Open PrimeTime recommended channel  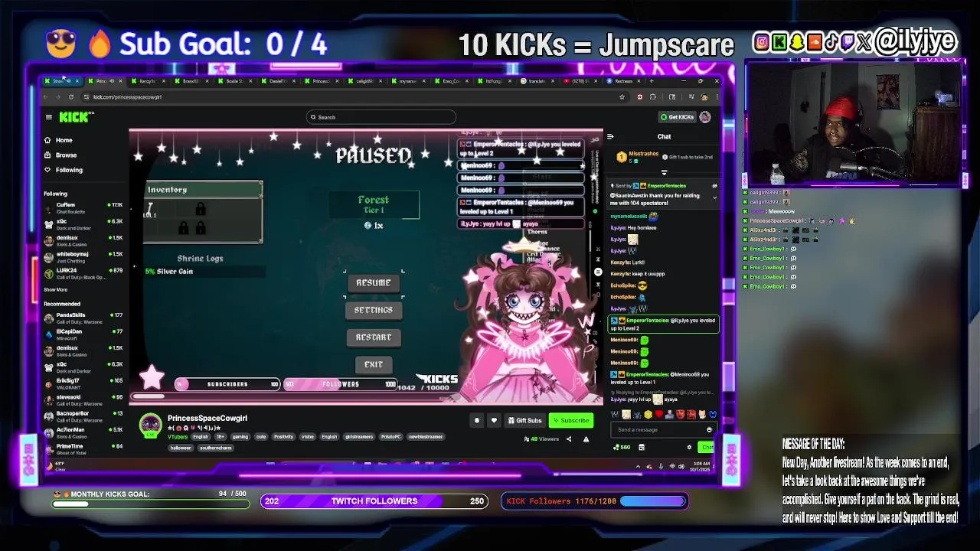click(83, 449)
